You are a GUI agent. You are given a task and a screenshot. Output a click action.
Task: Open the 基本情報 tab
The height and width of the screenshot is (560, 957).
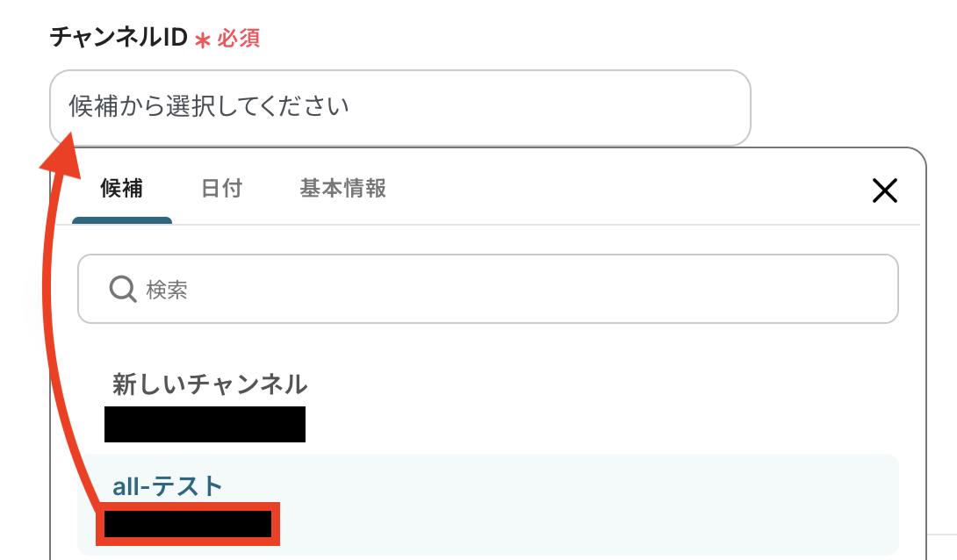coord(342,189)
